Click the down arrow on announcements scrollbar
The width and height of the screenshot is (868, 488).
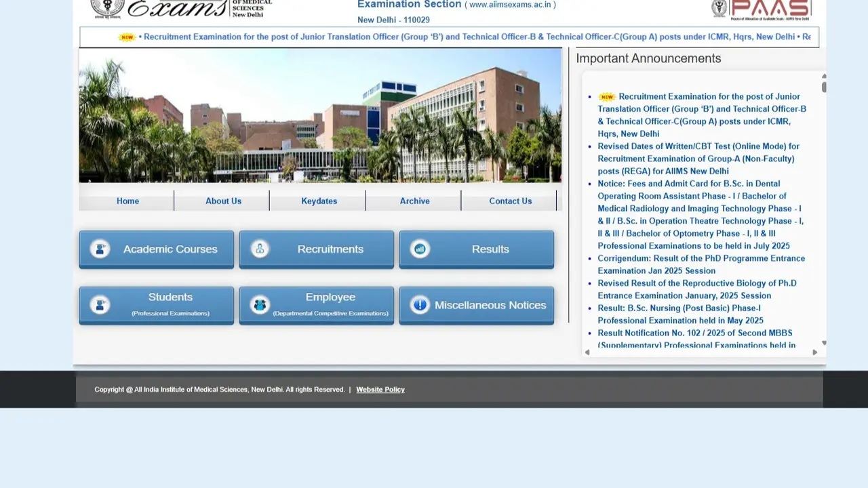pos(823,342)
